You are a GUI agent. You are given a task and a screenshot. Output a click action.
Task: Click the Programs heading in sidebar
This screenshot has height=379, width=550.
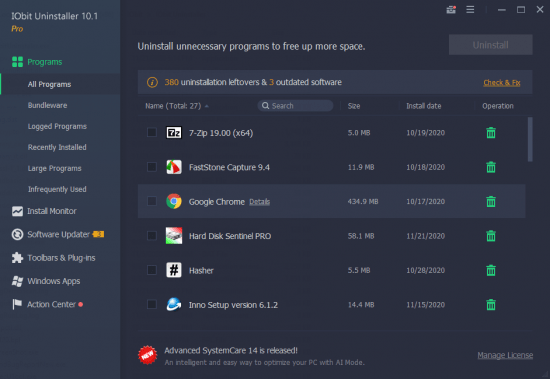tap(45, 62)
